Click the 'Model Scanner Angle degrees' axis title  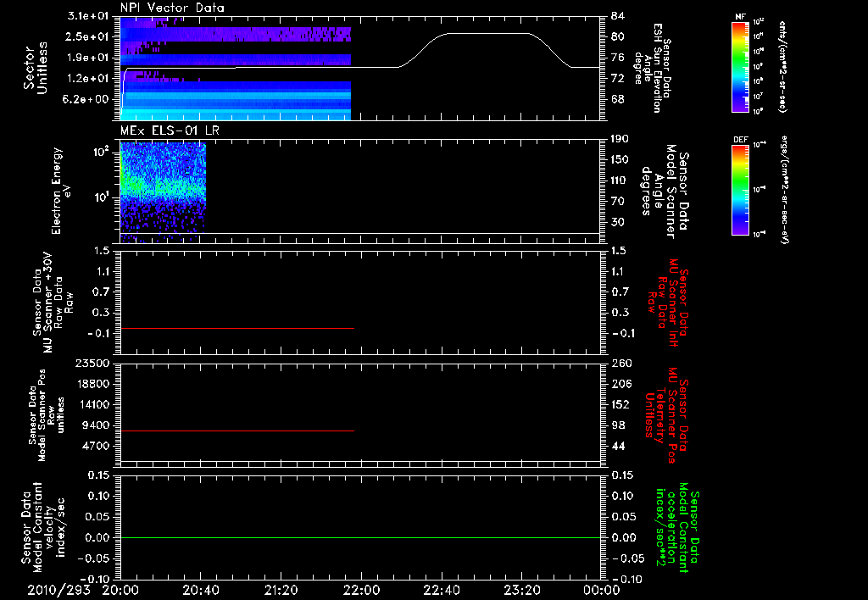(x=665, y=192)
